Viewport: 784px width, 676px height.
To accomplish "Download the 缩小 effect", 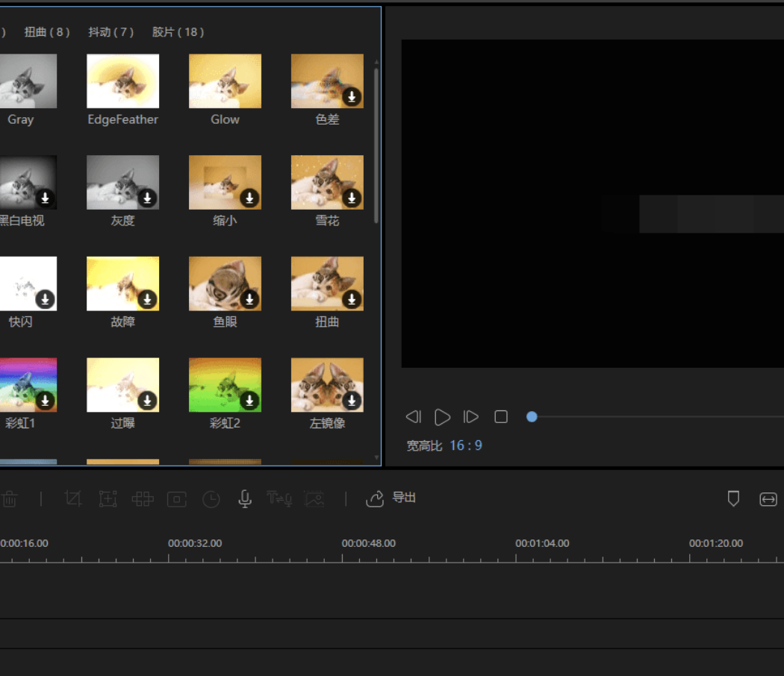I will pos(249,198).
